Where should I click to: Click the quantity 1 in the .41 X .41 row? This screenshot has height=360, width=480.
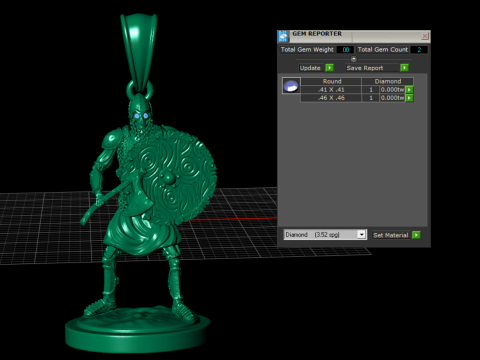[x=371, y=90]
